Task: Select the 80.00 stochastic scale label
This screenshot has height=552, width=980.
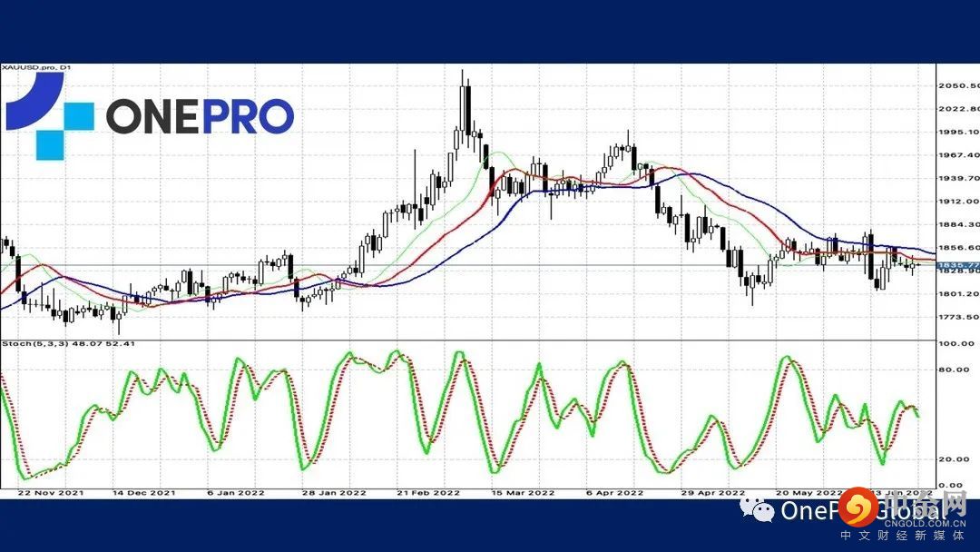Action: coord(954,370)
